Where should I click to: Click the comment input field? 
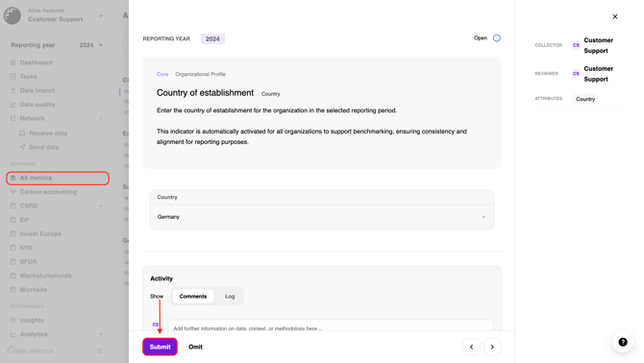(331, 327)
